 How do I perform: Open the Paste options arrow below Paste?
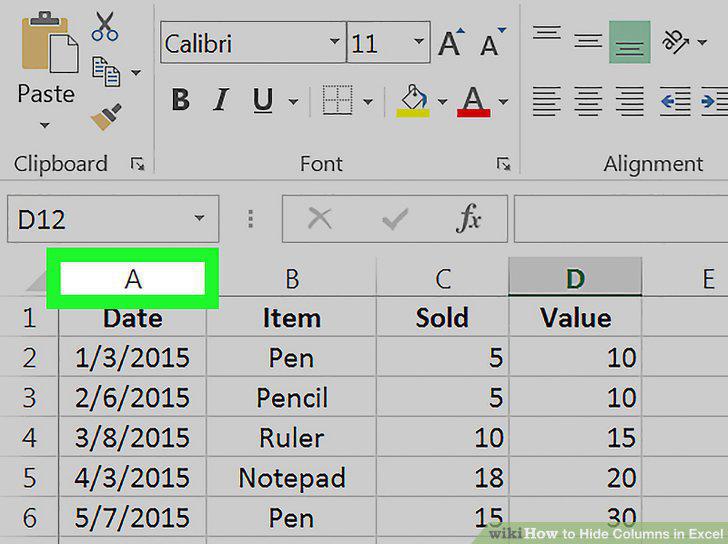click(x=45, y=125)
